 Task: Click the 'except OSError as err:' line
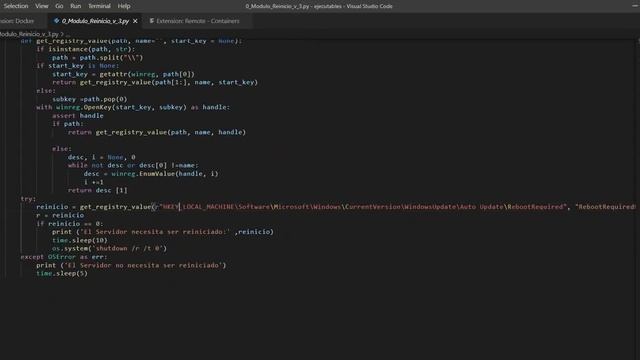coord(64,257)
